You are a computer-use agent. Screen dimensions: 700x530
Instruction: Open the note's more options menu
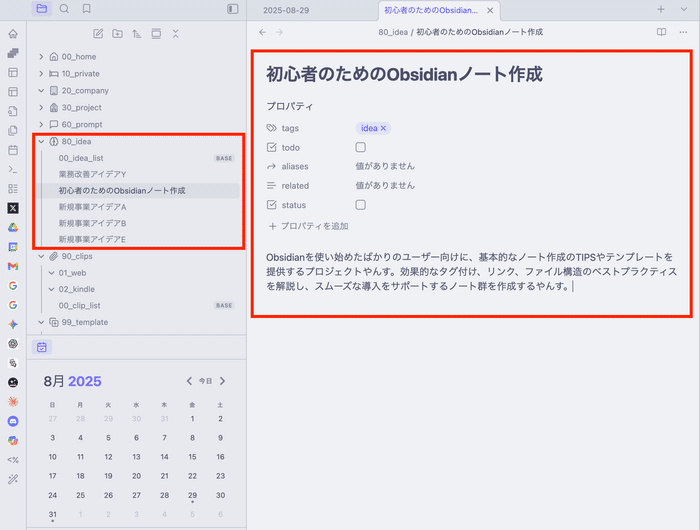coord(683,32)
